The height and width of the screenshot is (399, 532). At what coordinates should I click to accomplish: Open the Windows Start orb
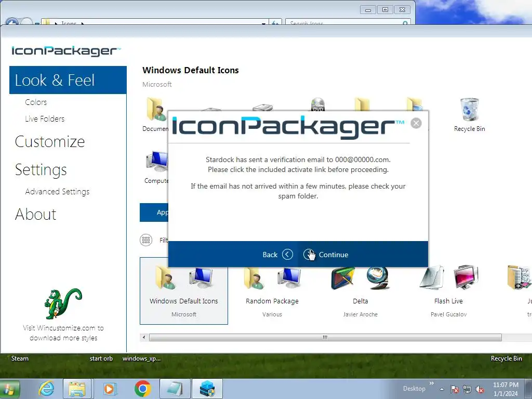tap(9, 389)
